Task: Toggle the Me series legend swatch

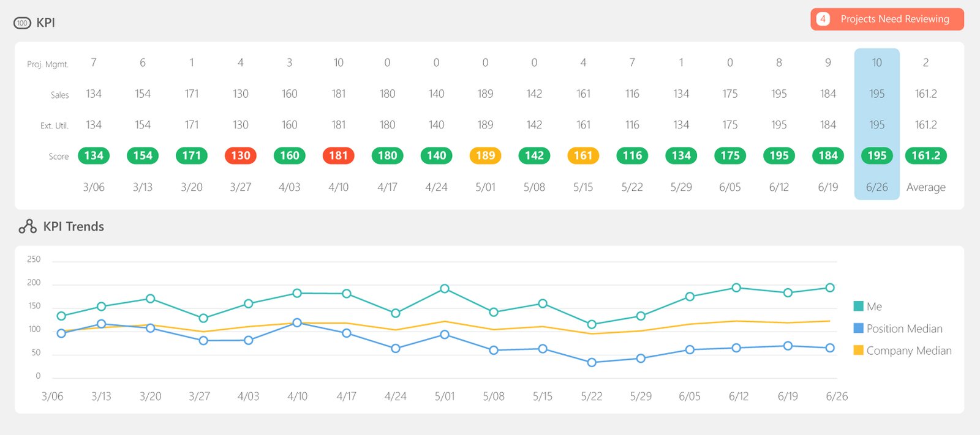Action: (859, 306)
